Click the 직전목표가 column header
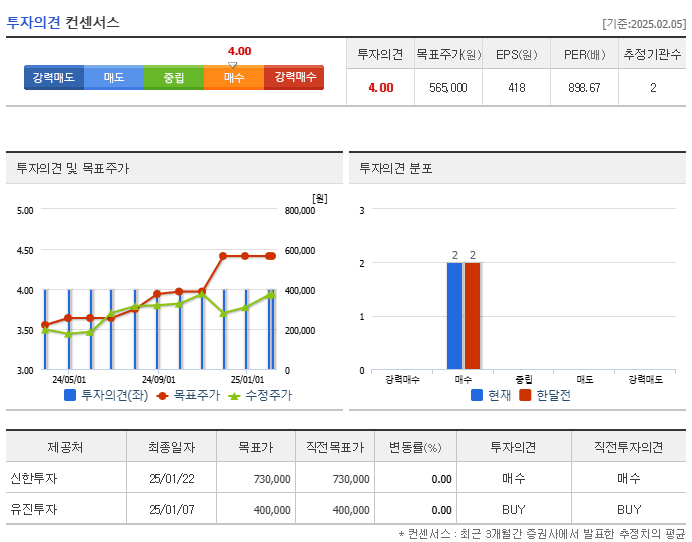 [x=335, y=447]
